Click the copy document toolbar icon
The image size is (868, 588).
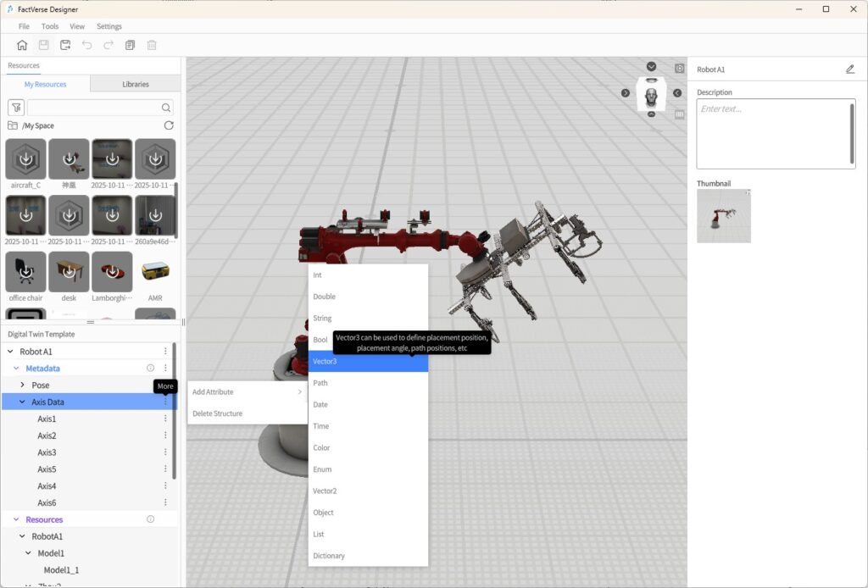tap(131, 45)
